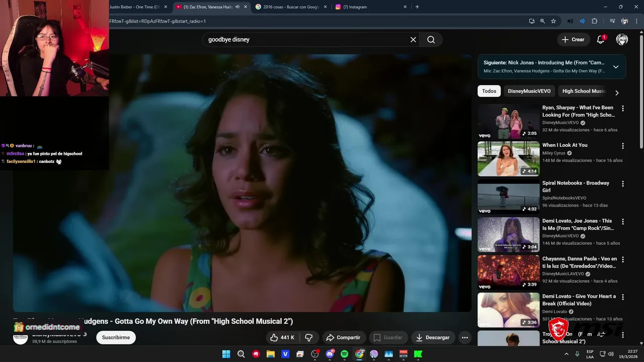Open a new browser tab with plus

(417, 7)
